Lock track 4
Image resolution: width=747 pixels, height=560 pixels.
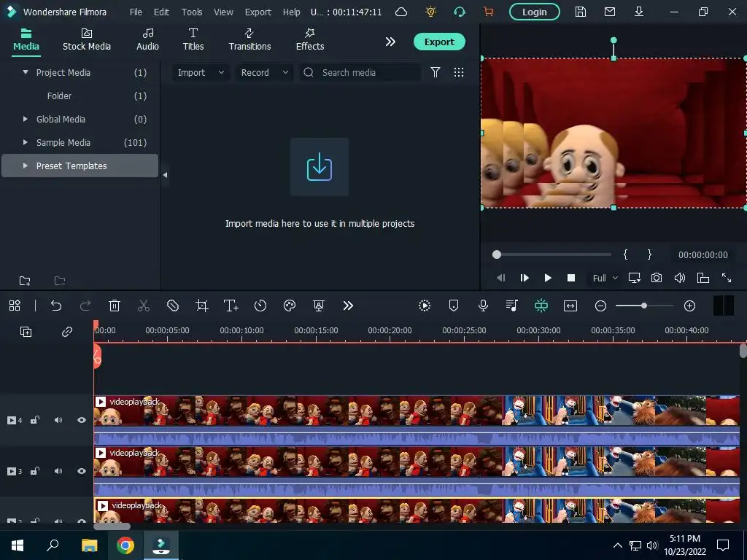[x=35, y=420]
